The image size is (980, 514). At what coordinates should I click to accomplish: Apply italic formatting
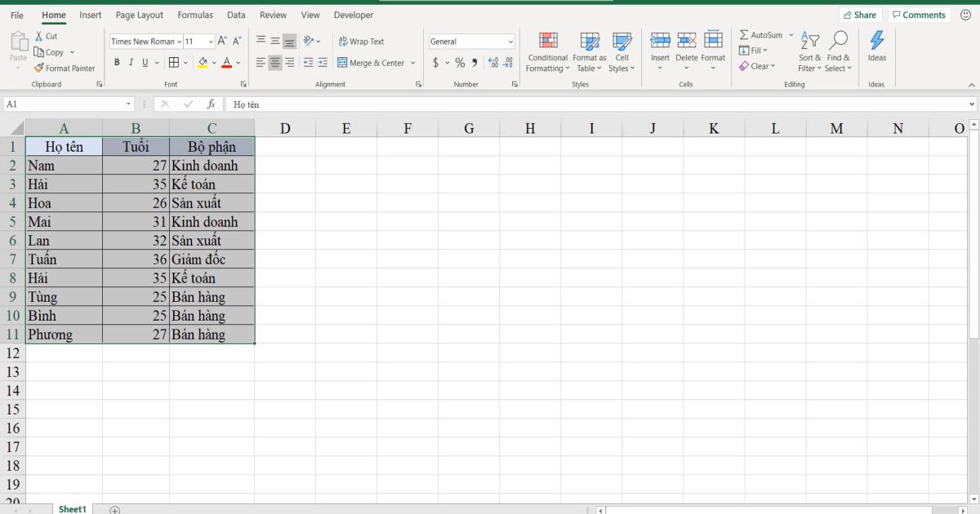[131, 62]
